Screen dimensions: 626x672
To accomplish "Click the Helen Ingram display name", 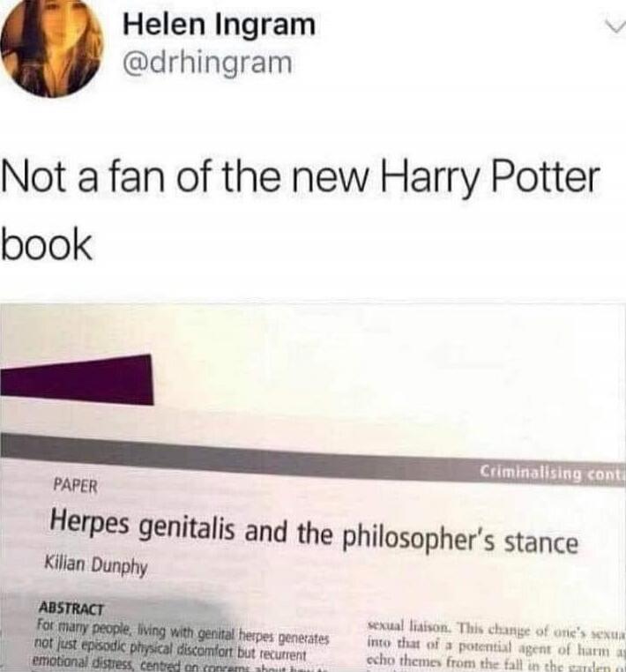I will [x=219, y=25].
